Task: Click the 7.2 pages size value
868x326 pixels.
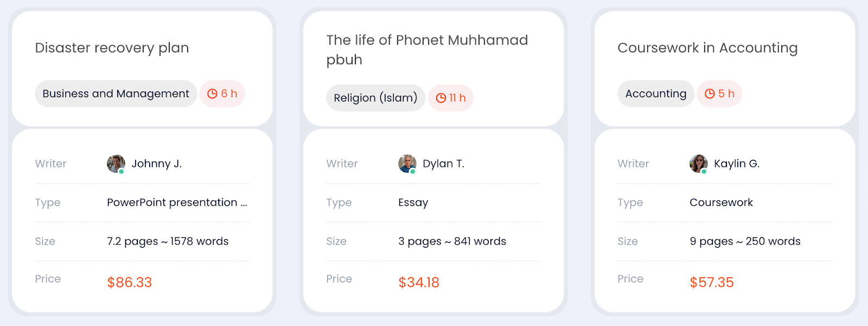Action: point(168,241)
